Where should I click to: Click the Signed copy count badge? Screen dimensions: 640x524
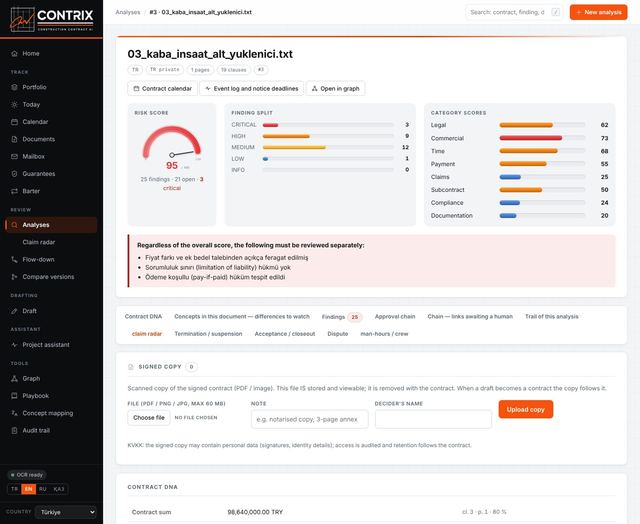click(x=191, y=367)
